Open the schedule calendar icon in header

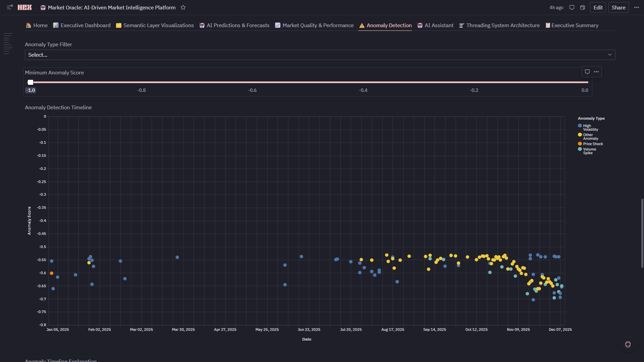coord(583,7)
